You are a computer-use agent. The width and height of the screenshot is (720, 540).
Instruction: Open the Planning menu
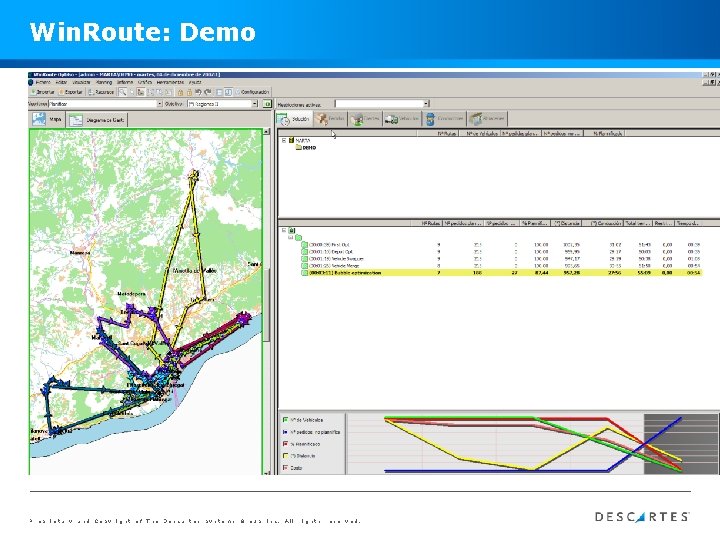(104, 83)
